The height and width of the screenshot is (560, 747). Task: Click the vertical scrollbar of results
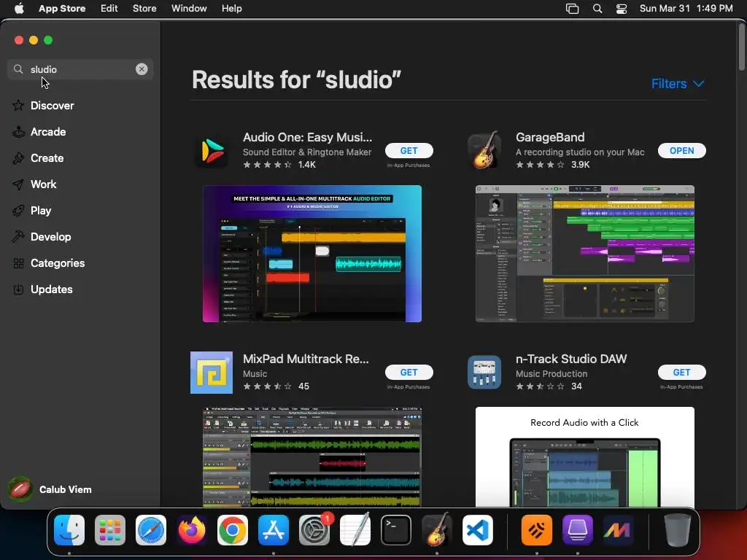point(741,47)
